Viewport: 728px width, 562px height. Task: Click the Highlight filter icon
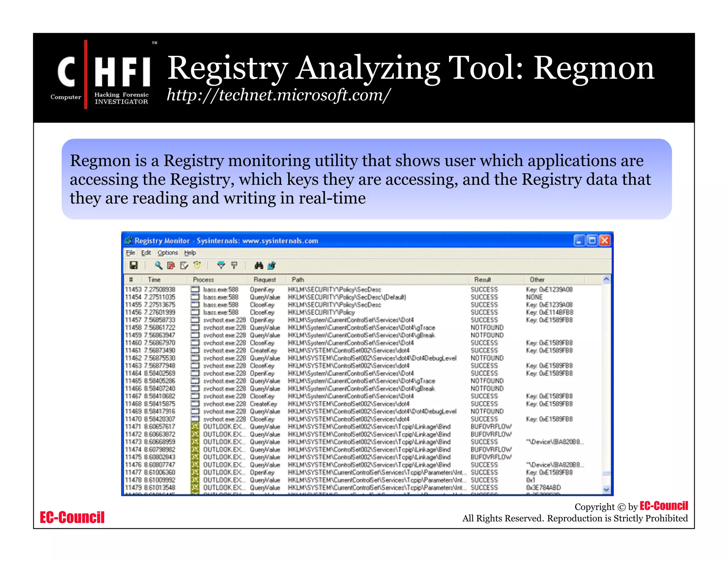(234, 265)
